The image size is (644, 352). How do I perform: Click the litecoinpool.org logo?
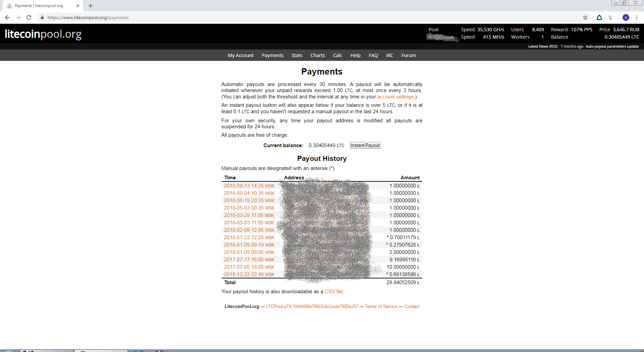point(43,34)
